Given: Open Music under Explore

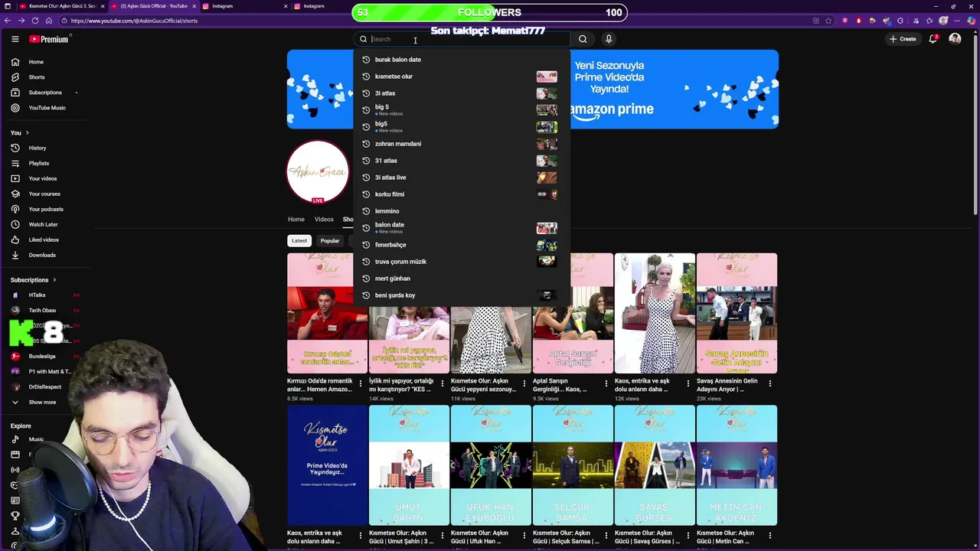Looking at the screenshot, I should tap(28, 439).
